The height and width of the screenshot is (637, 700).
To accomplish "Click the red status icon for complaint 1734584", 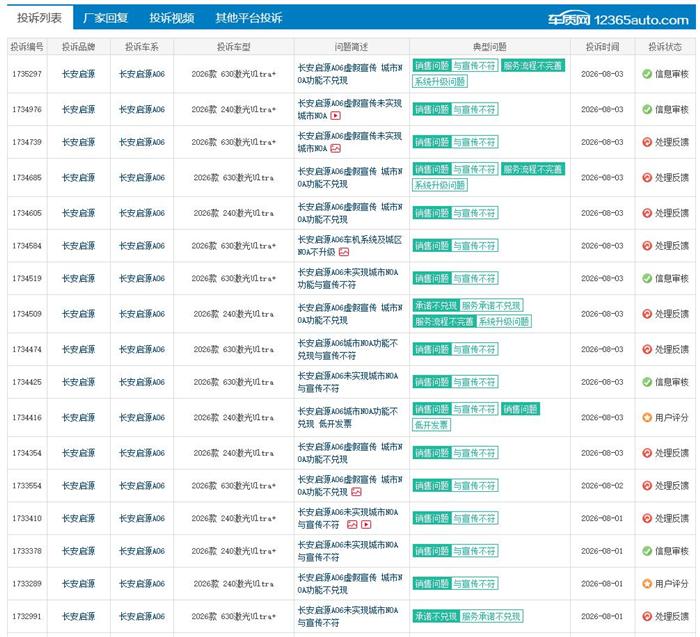I will click(x=647, y=246).
